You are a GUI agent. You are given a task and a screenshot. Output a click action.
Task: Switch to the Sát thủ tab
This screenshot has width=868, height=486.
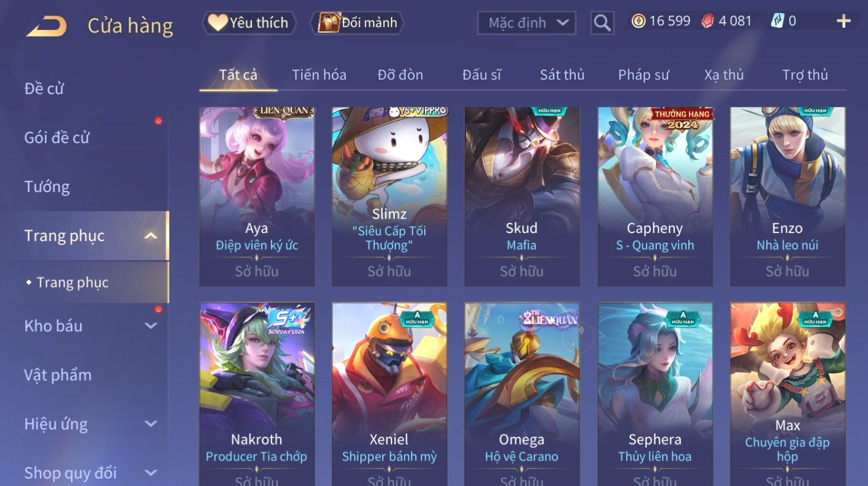562,75
